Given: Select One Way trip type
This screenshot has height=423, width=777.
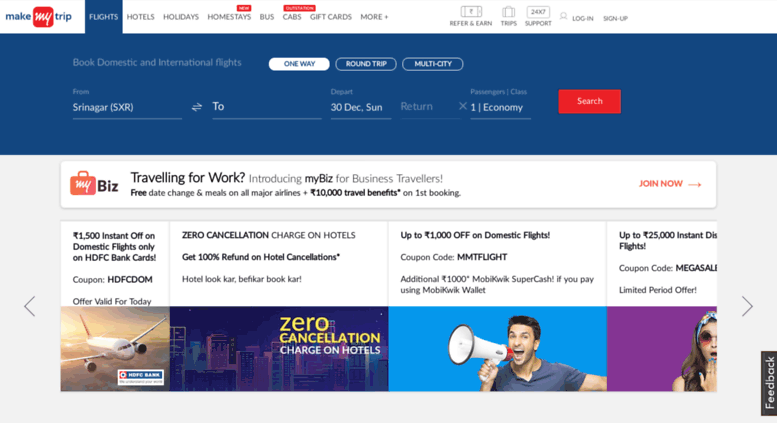Looking at the screenshot, I should [299, 64].
